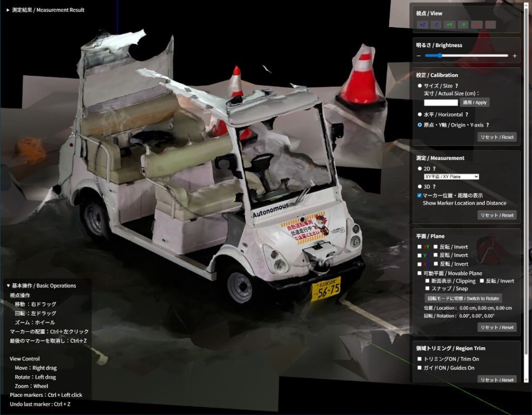Select the 3D measurement radio button
Screen dimensions: 532x415
tap(420, 186)
